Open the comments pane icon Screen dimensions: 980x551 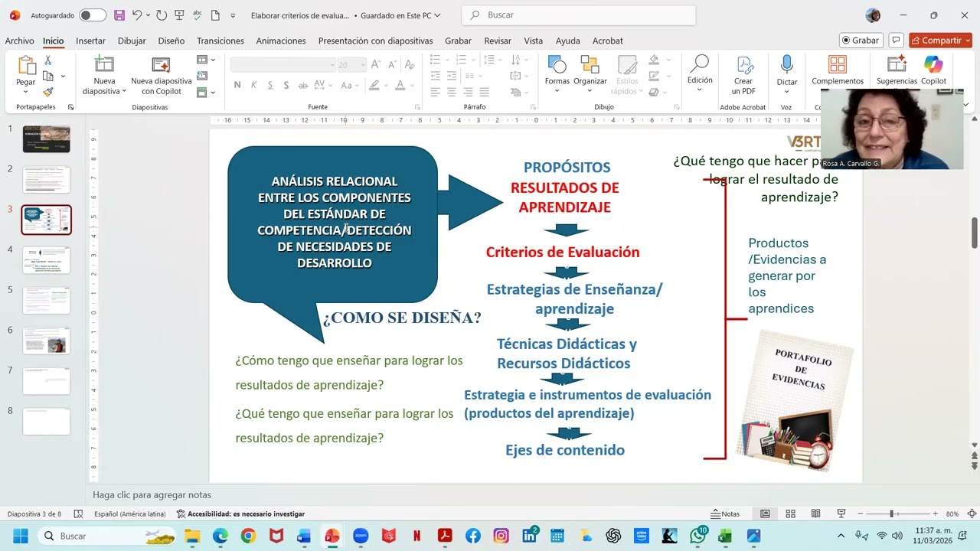coord(897,41)
